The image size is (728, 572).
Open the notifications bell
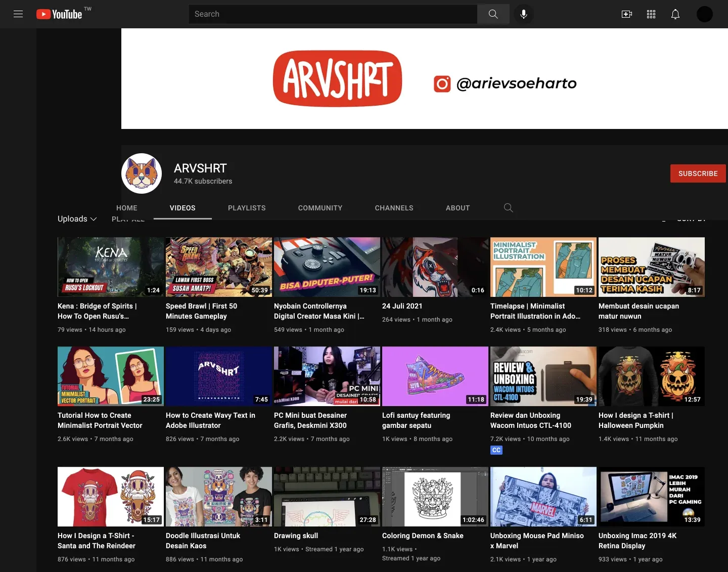click(x=675, y=14)
